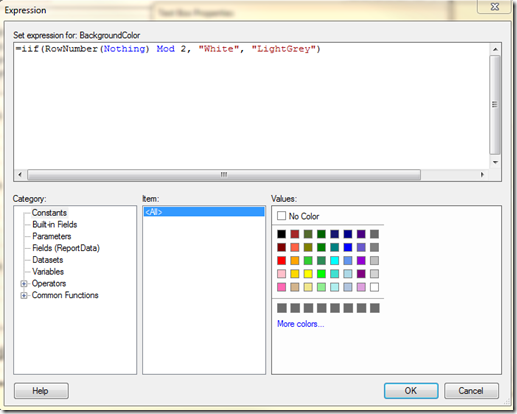Image resolution: width=517 pixels, height=414 pixels.
Task: Click the Mod operator in expression
Action: 166,49
